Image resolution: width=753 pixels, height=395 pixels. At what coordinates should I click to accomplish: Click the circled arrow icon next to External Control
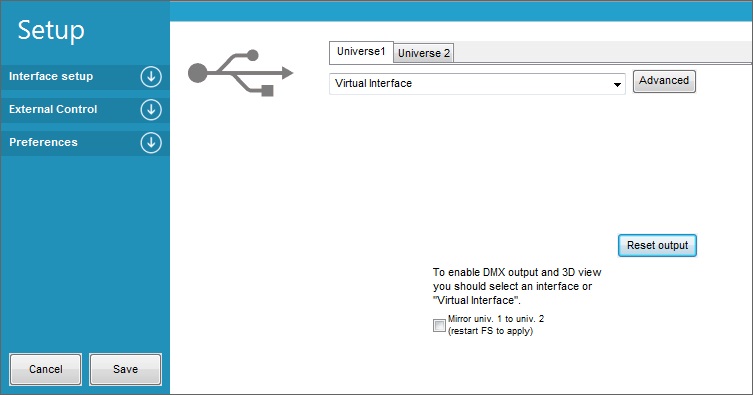pyautogui.click(x=151, y=109)
